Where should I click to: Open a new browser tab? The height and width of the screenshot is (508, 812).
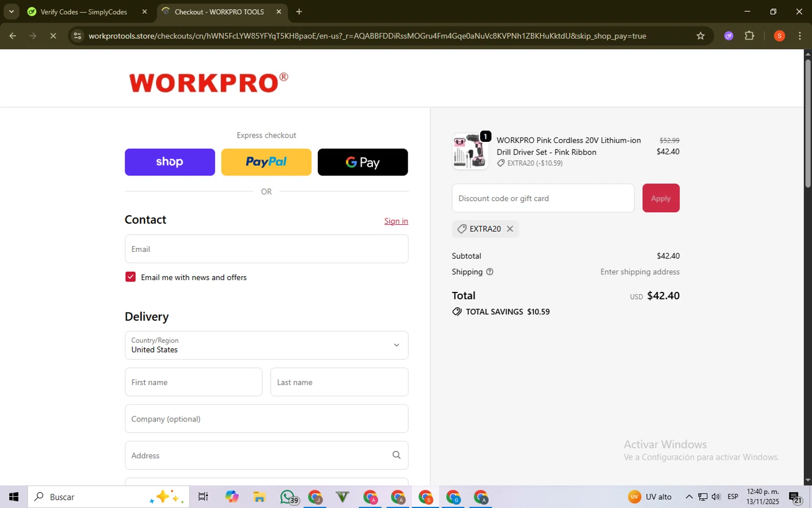[299, 12]
